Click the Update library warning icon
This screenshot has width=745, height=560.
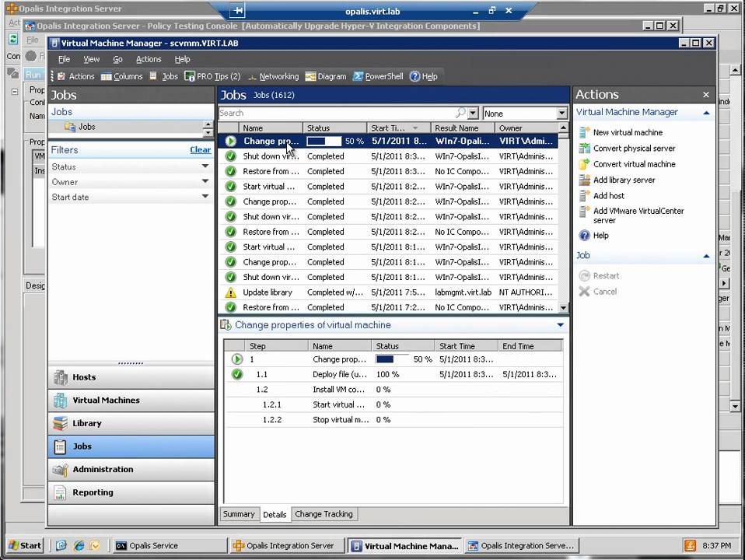230,292
